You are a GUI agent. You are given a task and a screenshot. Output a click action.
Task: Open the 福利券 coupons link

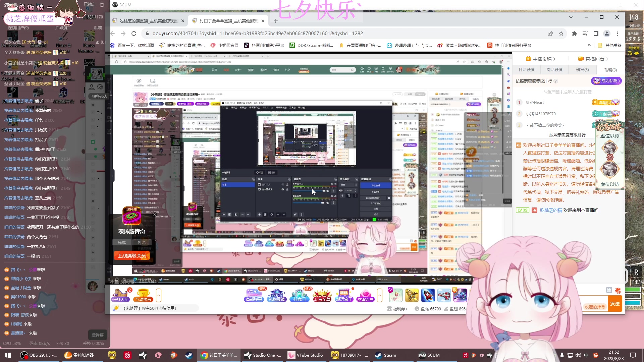click(397, 309)
